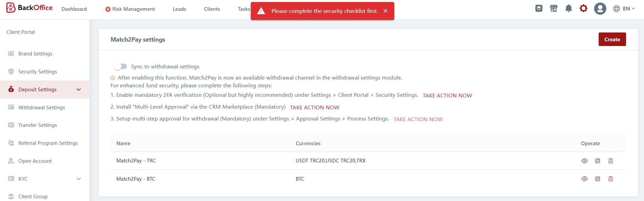Edit the Match2Pay - BTC entry
The height and width of the screenshot is (201, 644).
pyautogui.click(x=598, y=179)
